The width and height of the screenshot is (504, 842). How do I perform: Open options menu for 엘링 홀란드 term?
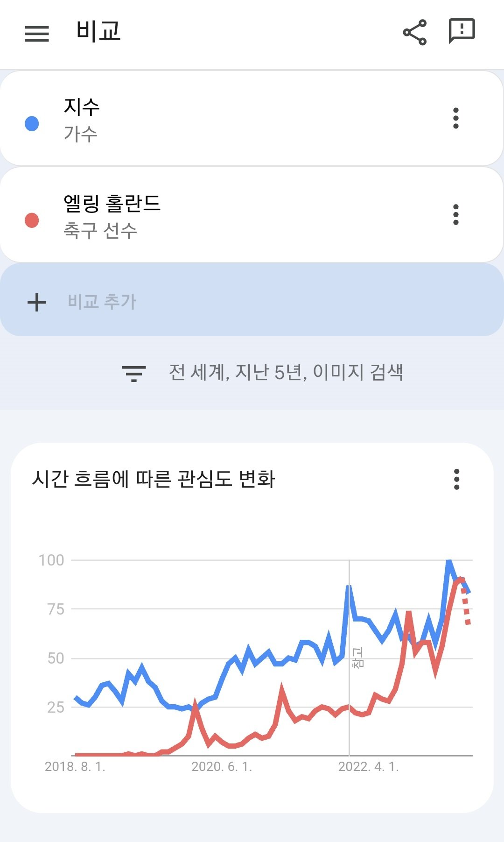point(456,214)
